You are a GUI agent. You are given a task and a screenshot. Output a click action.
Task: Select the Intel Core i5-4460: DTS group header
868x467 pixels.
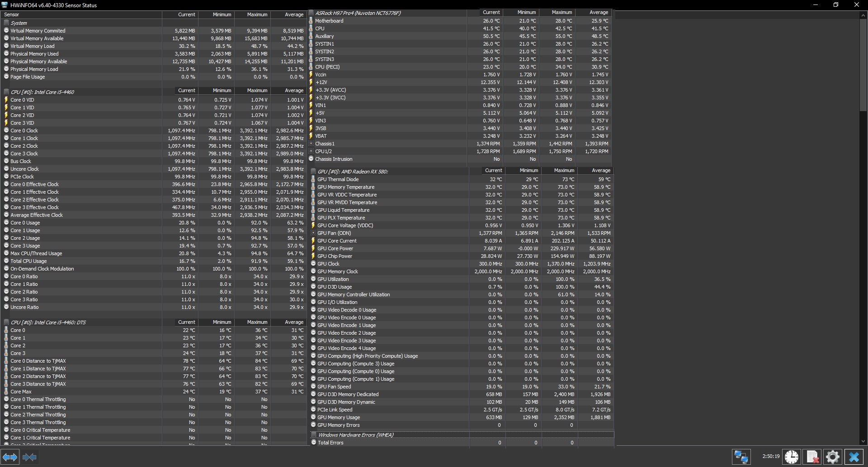pyautogui.click(x=154, y=322)
